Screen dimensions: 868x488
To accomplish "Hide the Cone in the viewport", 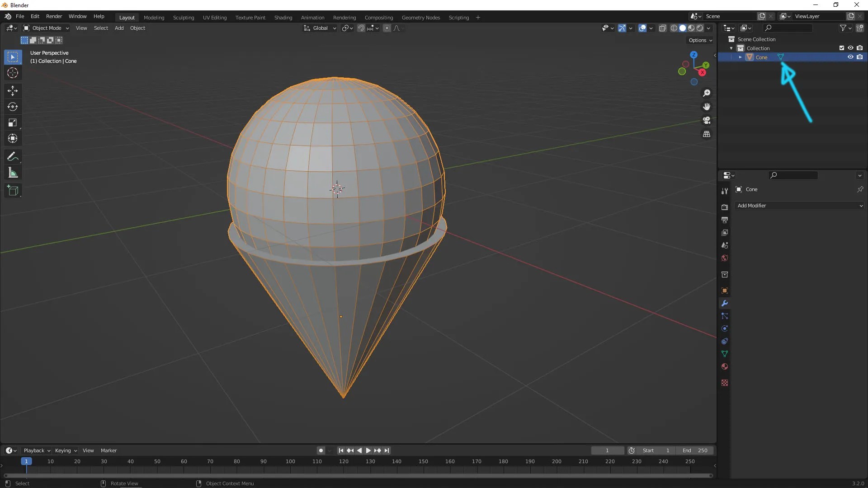I will click(850, 57).
